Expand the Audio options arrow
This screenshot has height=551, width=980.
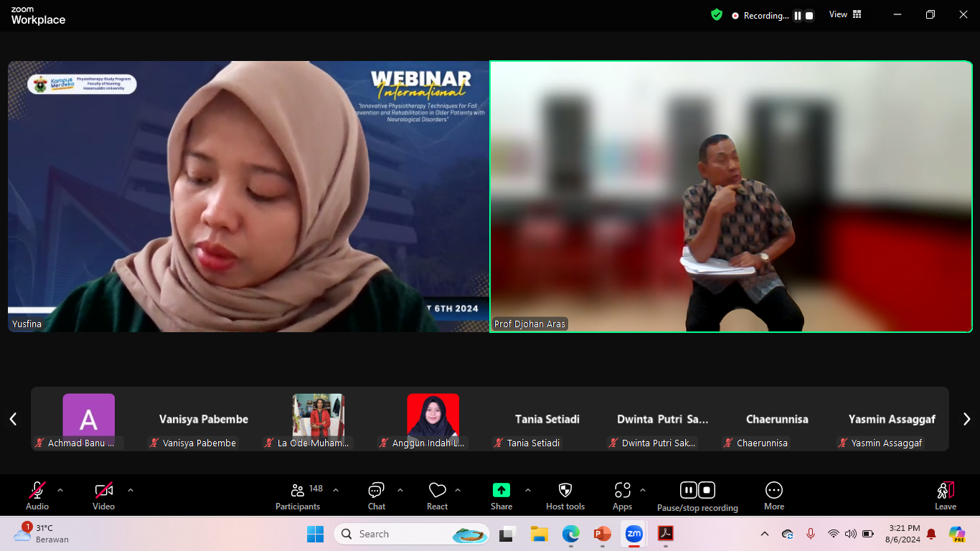[x=60, y=490]
